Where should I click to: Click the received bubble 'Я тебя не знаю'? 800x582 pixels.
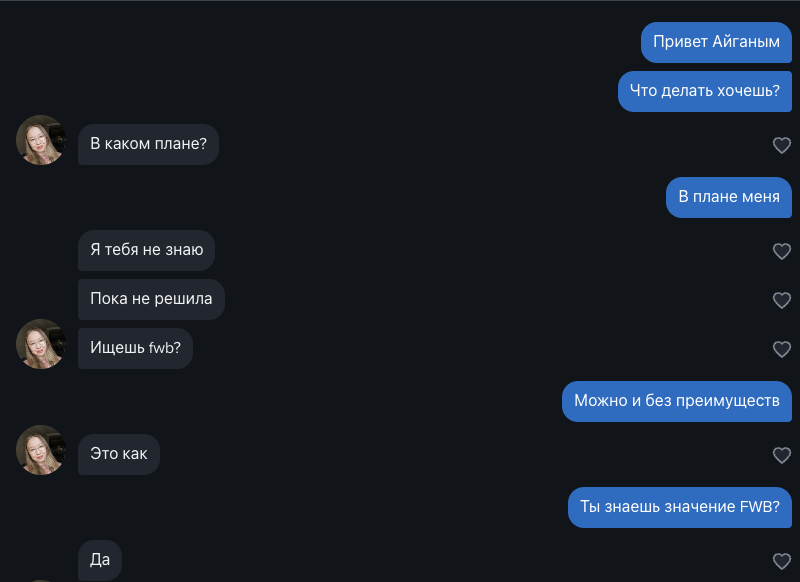pos(146,250)
